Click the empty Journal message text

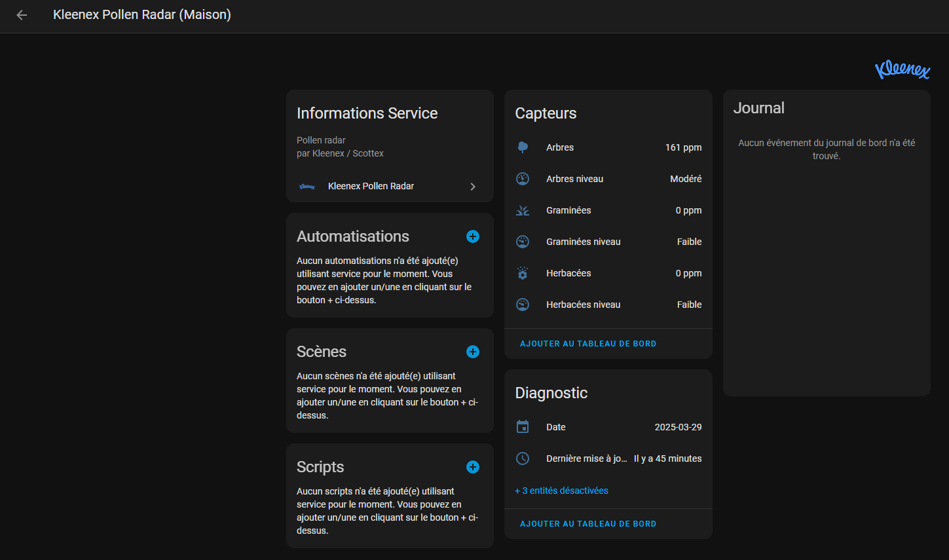(x=827, y=149)
